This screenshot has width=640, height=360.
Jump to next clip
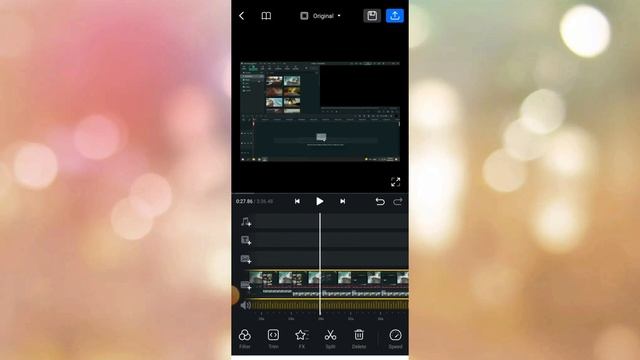point(342,201)
